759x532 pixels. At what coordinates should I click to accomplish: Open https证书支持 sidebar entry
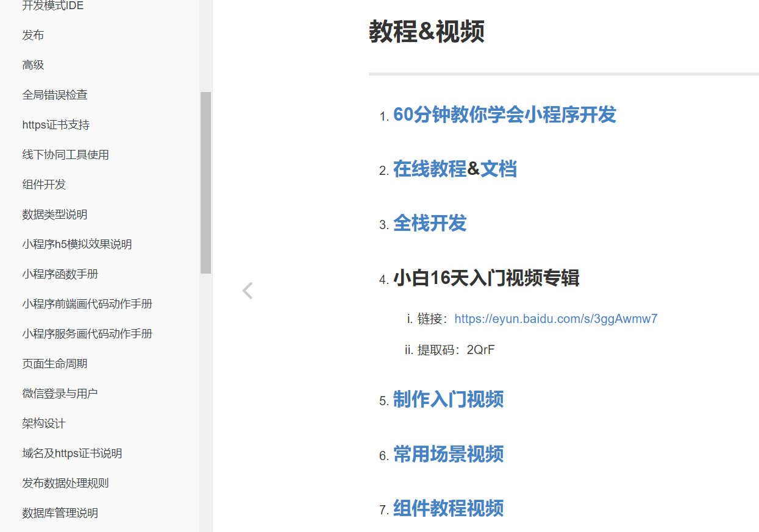[55, 125]
